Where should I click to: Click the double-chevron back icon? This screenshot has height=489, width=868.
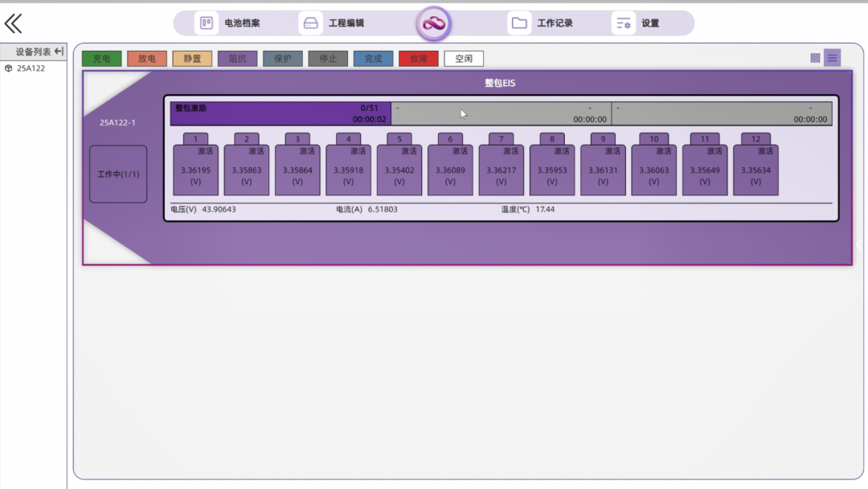pyautogui.click(x=14, y=23)
